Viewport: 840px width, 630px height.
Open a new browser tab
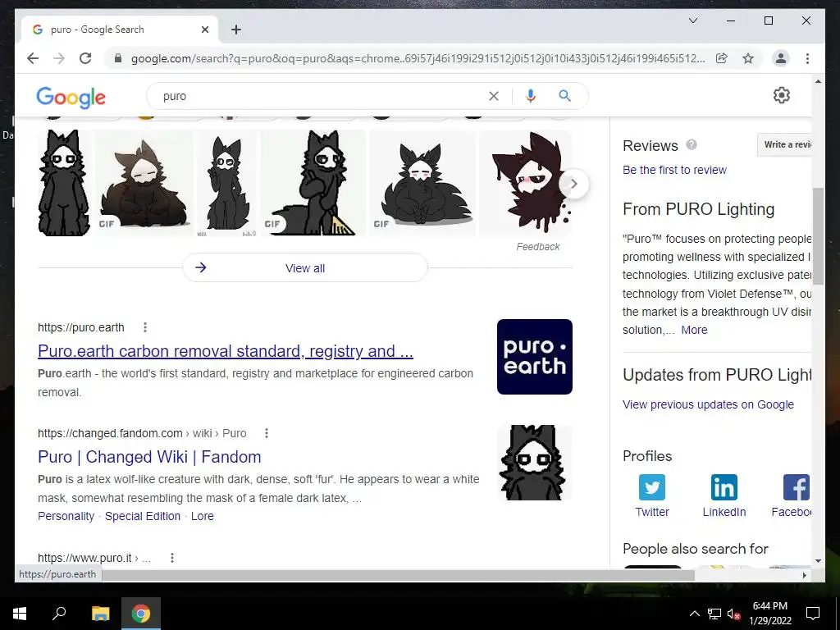(236, 30)
